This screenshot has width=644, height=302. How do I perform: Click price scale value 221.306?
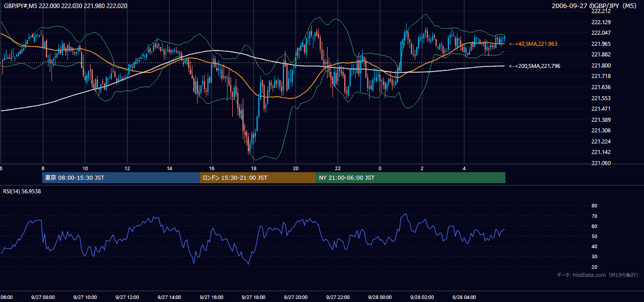(601, 130)
